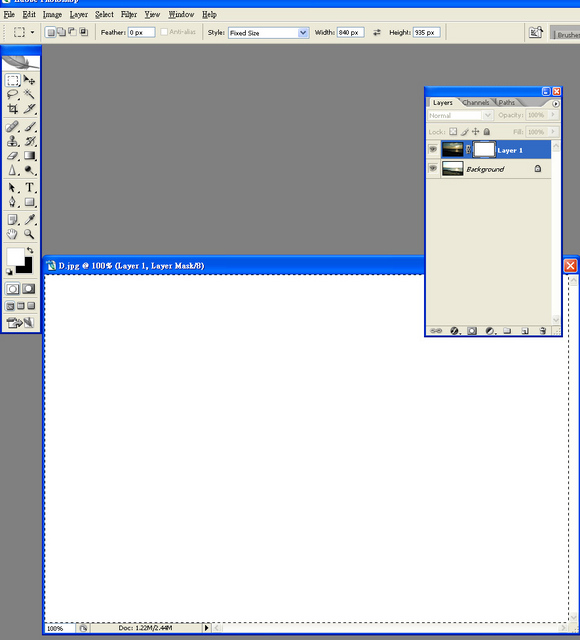
Task: Switch to Edit in Standard Mode
Action: 13,289
